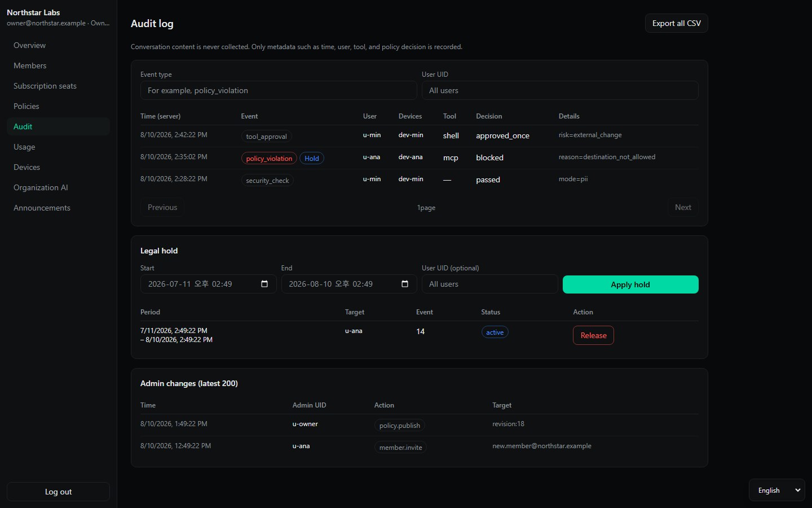Focus the Event type filter field
The height and width of the screenshot is (508, 812).
(279, 90)
